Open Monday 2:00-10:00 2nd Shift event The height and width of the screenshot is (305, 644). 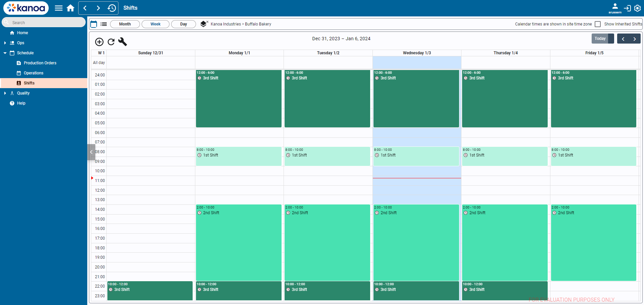(239, 243)
